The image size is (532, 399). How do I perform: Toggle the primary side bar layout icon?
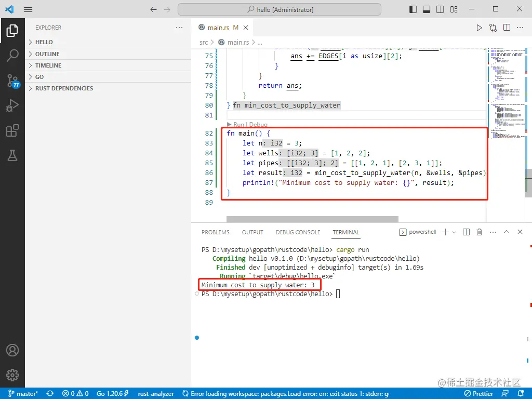pyautogui.click(x=413, y=9)
